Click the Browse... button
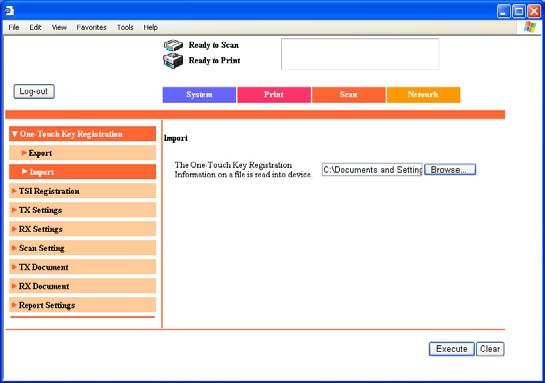The image size is (545, 383). pos(450,170)
